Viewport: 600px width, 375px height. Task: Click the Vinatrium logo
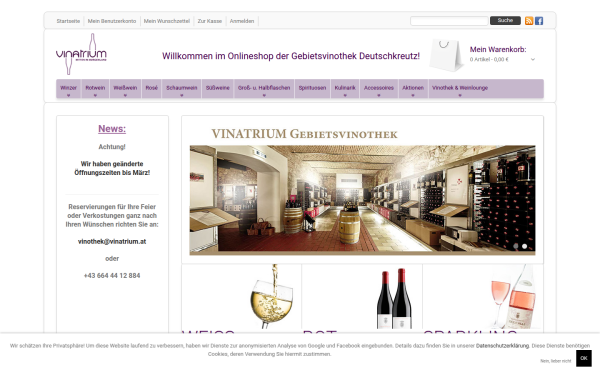coord(81,54)
